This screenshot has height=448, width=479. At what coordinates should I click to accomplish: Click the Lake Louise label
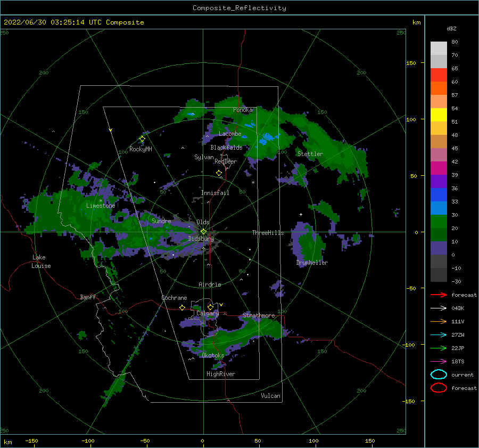tap(41, 262)
